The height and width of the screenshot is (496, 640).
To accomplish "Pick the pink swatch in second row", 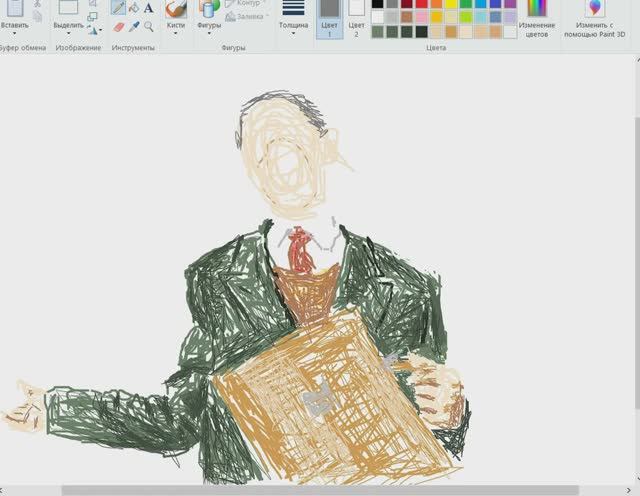I will click(x=422, y=17).
